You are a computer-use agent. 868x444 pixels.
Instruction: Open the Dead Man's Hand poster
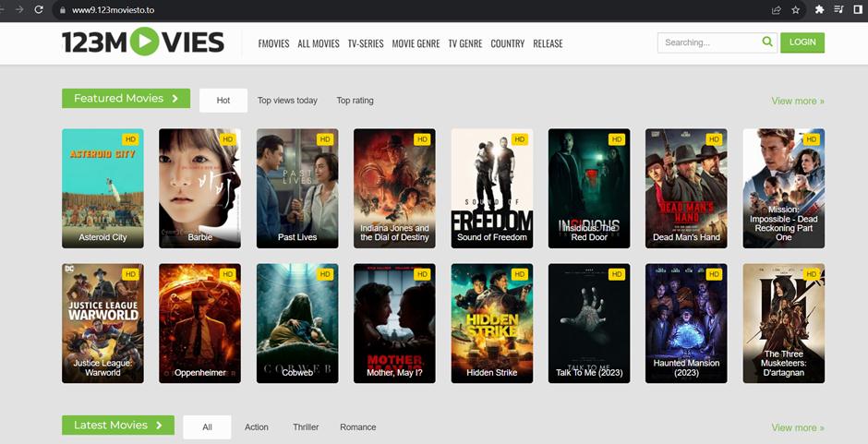tap(686, 188)
